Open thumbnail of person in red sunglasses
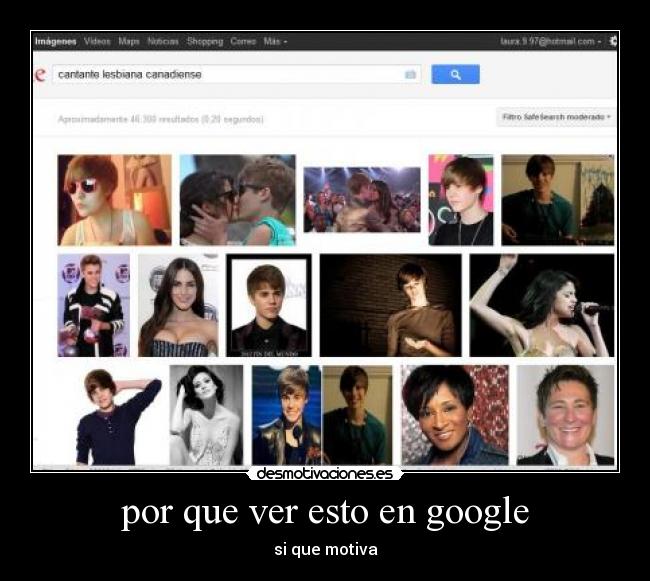This screenshot has width=650, height=581. coord(114,200)
